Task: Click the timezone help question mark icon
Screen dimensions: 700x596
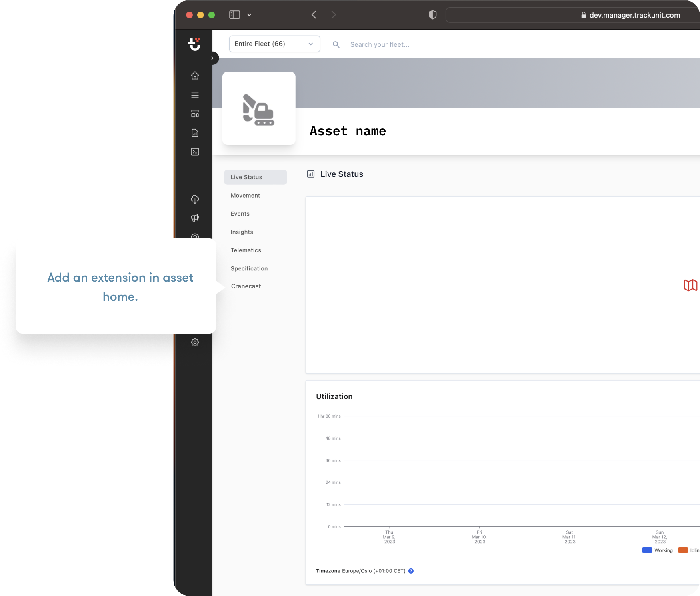Action: [x=411, y=571]
